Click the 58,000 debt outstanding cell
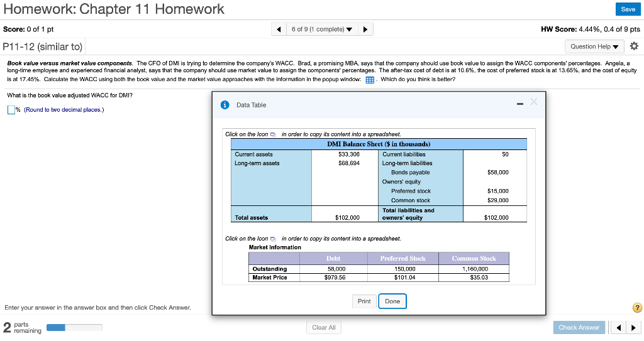This screenshot has height=341, width=644. point(336,269)
